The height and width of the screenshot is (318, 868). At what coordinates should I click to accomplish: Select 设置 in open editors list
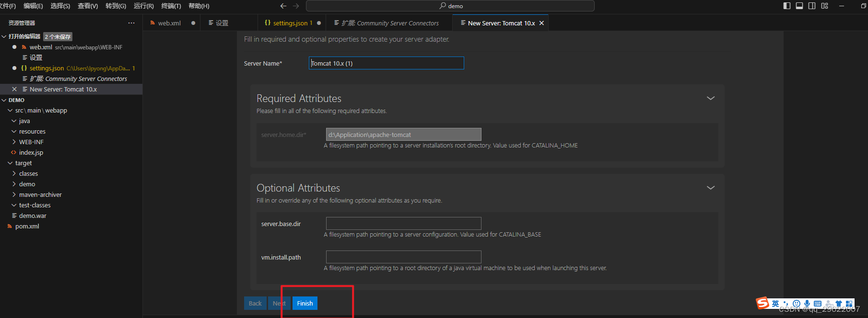coord(36,57)
